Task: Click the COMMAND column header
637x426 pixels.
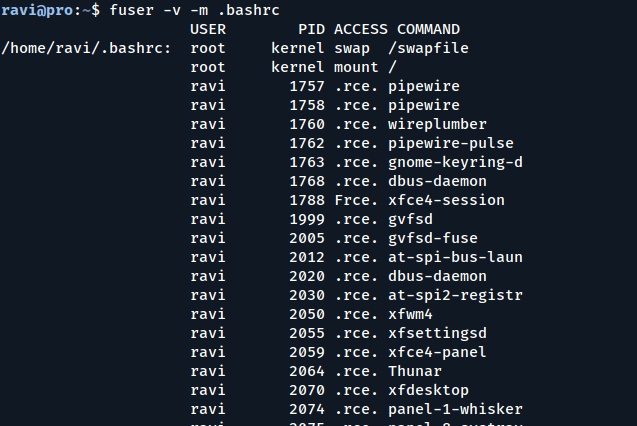Action: tap(428, 29)
